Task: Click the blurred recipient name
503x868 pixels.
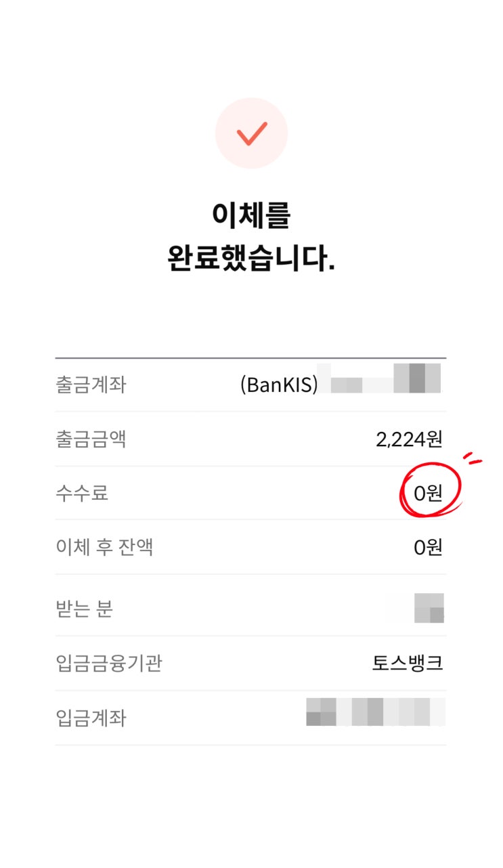Action: 429,607
